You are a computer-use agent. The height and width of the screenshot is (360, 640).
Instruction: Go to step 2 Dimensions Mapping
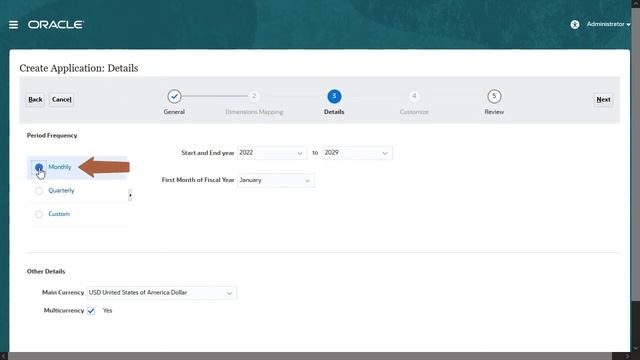[254, 96]
